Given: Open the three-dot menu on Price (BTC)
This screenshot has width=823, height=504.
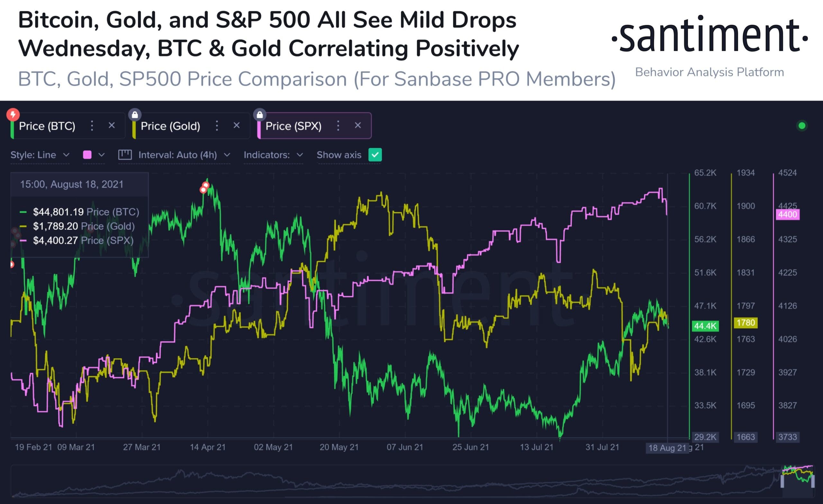Looking at the screenshot, I should [x=92, y=126].
